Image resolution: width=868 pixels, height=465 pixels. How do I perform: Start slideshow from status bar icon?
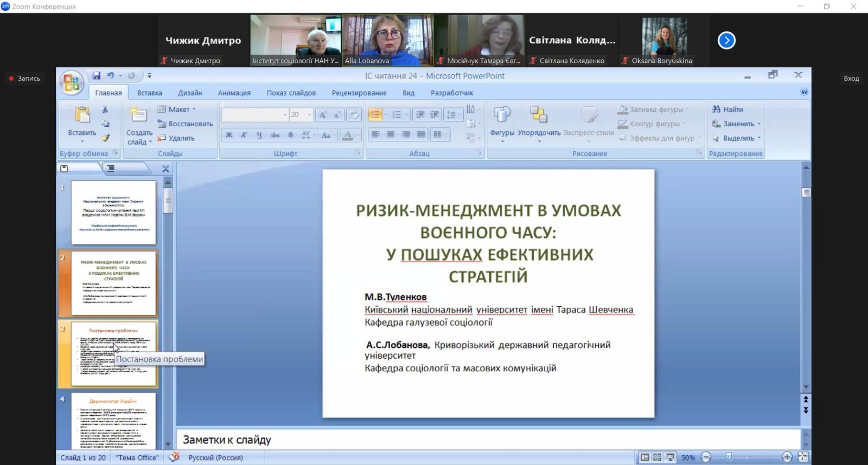click(x=671, y=457)
